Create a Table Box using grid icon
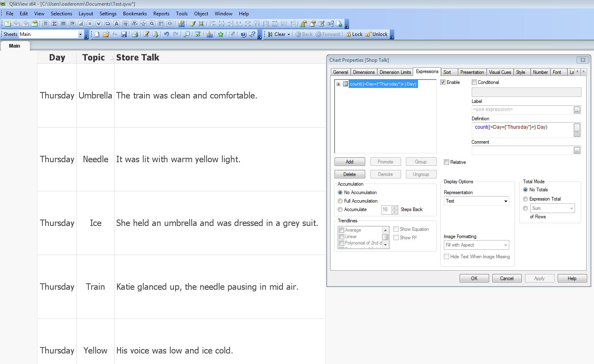Image resolution: width=594 pixels, height=364 pixels. pyautogui.click(x=63, y=24)
